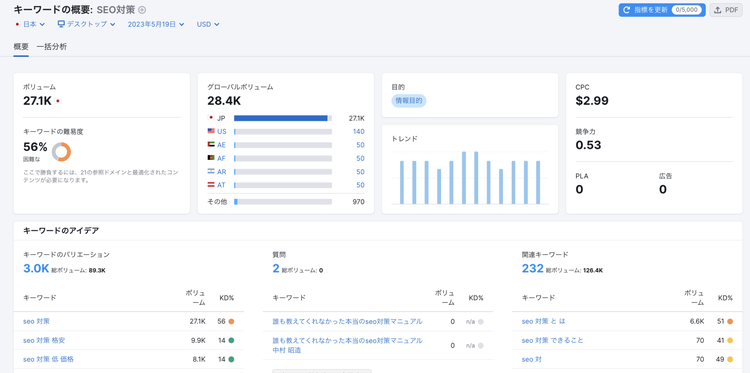Image resolution: width=750 pixels, height=373 pixels.
Task: Open the seo 対策 と は keyword link
Action: [543, 321]
